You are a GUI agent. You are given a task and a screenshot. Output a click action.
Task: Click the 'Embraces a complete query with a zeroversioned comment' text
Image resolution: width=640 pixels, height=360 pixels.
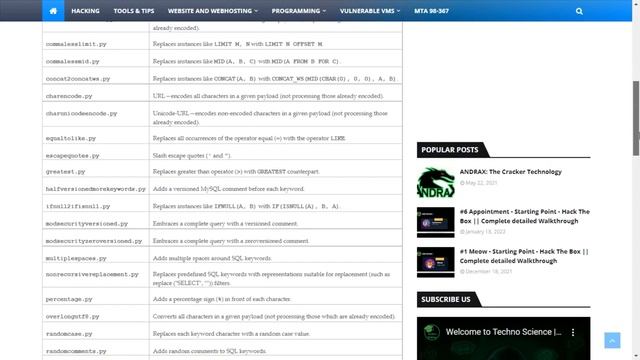pyautogui.click(x=231, y=241)
